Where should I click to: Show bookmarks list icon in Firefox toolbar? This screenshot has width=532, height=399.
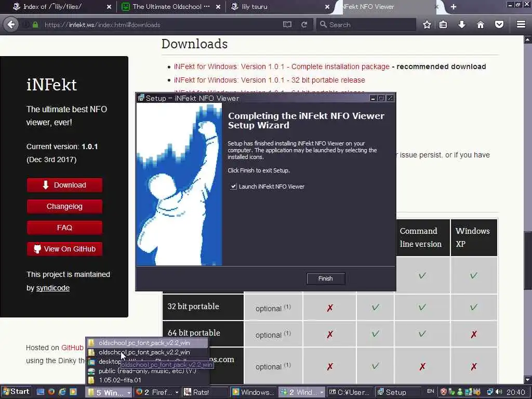[x=443, y=24]
